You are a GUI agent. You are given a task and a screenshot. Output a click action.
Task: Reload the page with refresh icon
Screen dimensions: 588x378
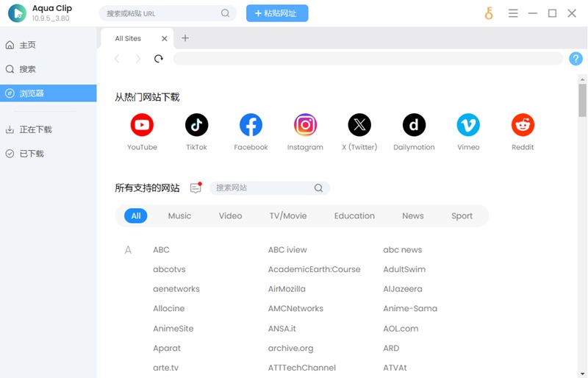[159, 59]
